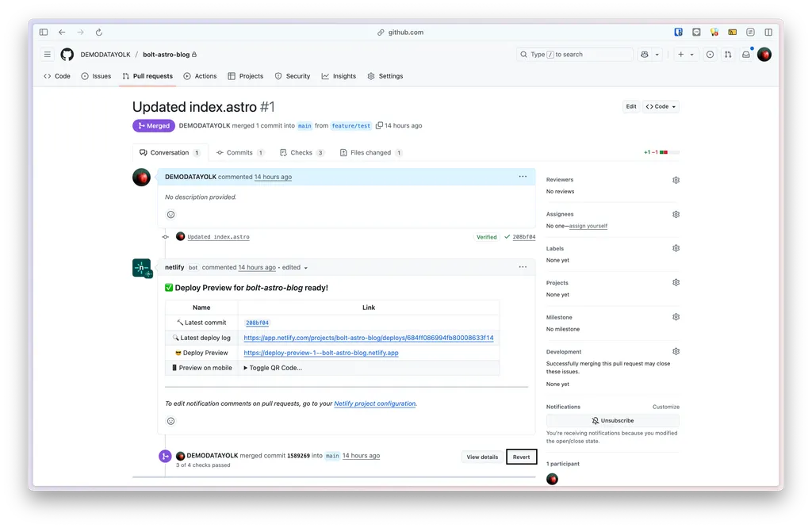Click the DEMODATAYOLK owner link
The height and width of the screenshot is (528, 812).
point(105,55)
